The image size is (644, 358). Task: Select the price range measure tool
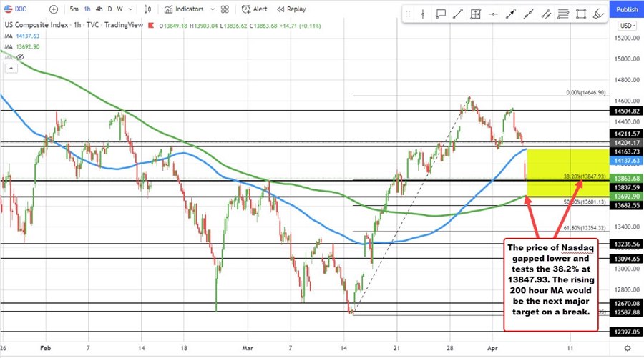475,14
